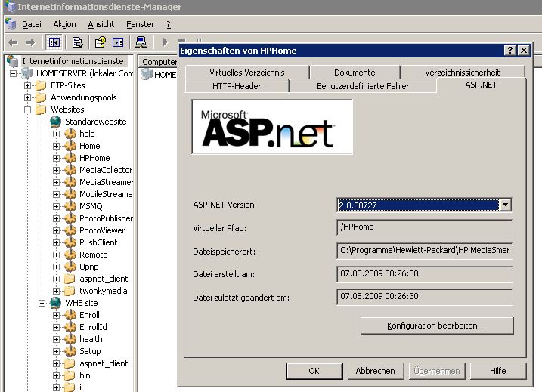
Task: Collapse the WHS site node
Action: [x=42, y=303]
